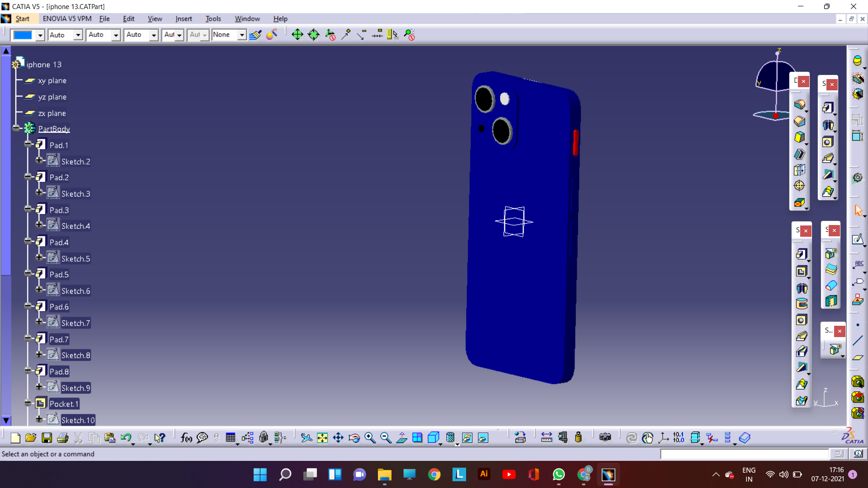Toggle Hide/Show icon in bottom toolbar

coord(467,437)
